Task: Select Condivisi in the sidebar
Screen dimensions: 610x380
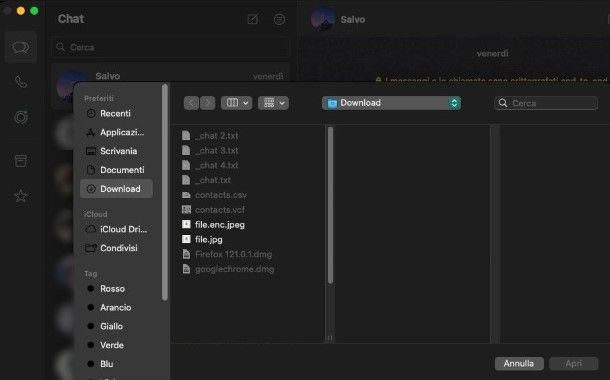Action: point(116,248)
